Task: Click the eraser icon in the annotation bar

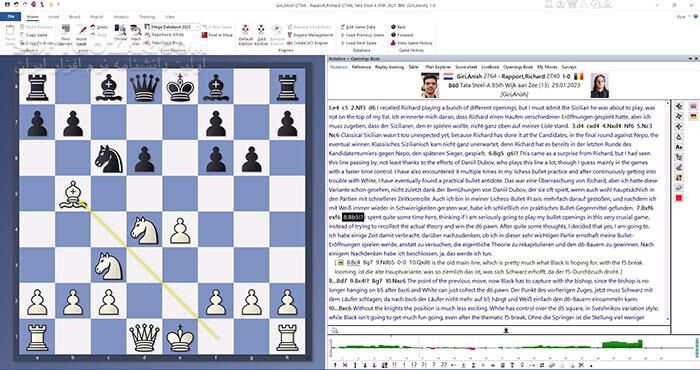Action: (x=551, y=365)
